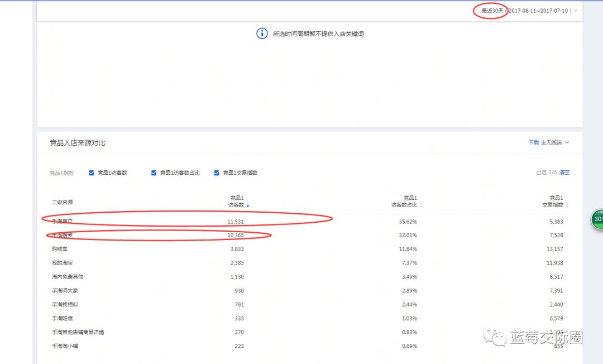Click the 竞品1指数 label
This screenshot has width=603, height=364.
pyautogui.click(x=61, y=174)
